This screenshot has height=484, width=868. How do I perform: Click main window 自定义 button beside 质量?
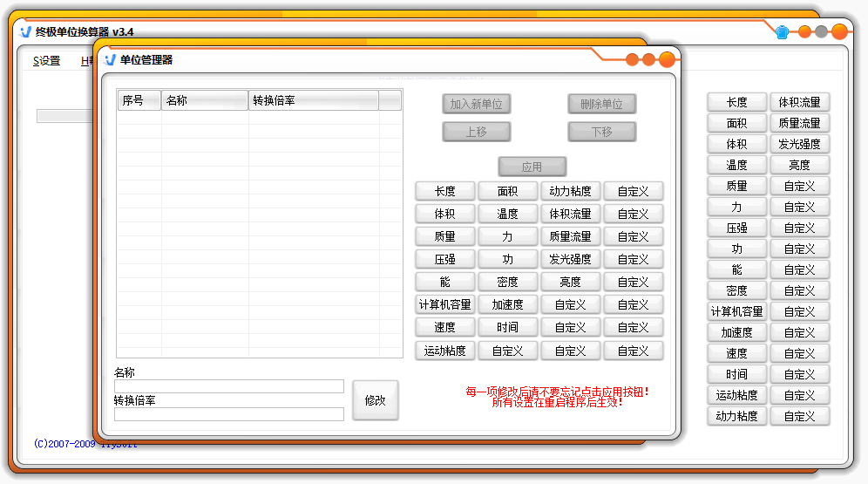pyautogui.click(x=799, y=186)
